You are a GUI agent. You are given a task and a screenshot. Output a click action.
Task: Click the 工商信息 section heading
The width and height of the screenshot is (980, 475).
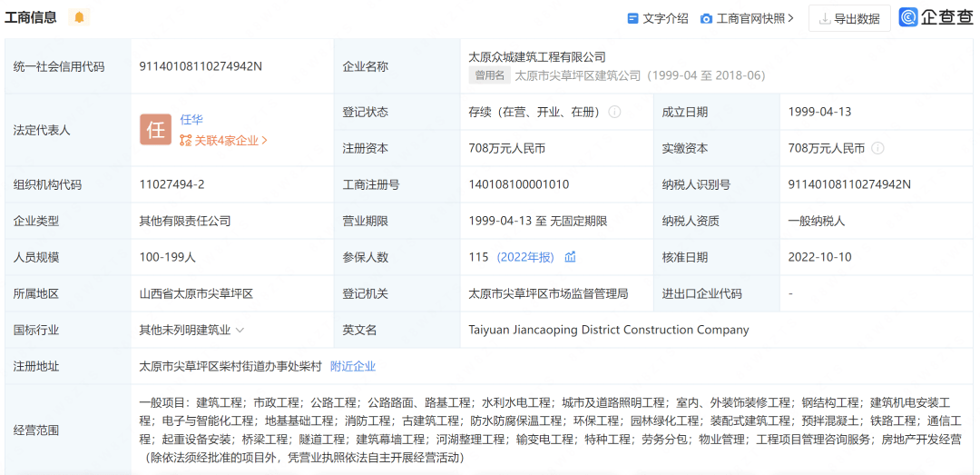[x=31, y=17]
